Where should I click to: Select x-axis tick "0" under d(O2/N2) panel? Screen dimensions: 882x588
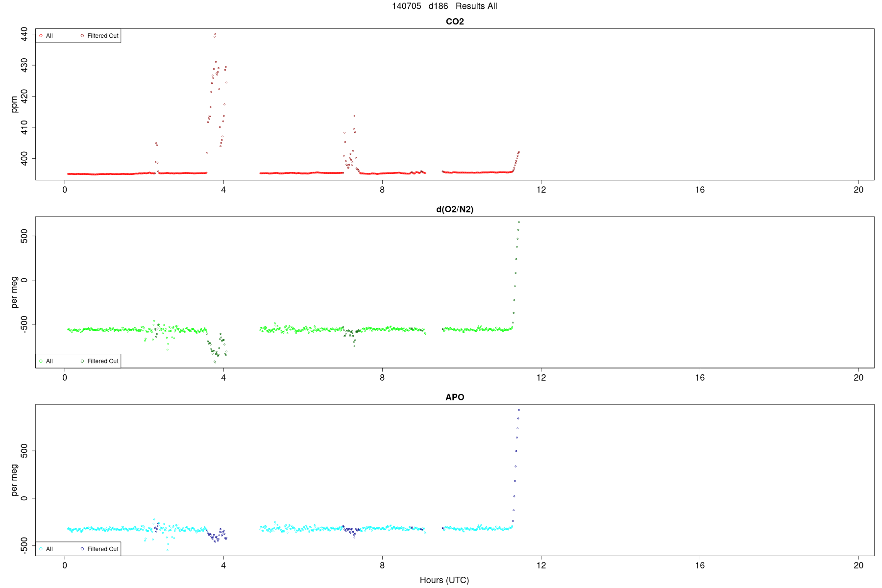click(65, 378)
